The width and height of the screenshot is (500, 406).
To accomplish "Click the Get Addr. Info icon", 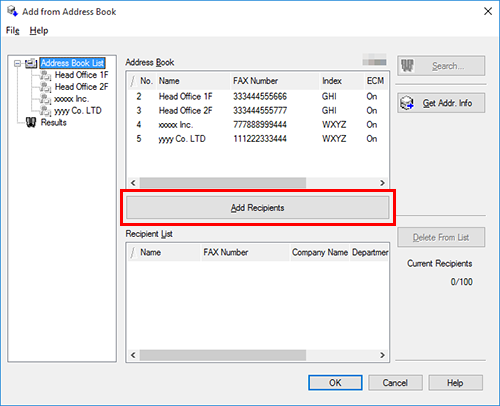I will click(x=407, y=103).
